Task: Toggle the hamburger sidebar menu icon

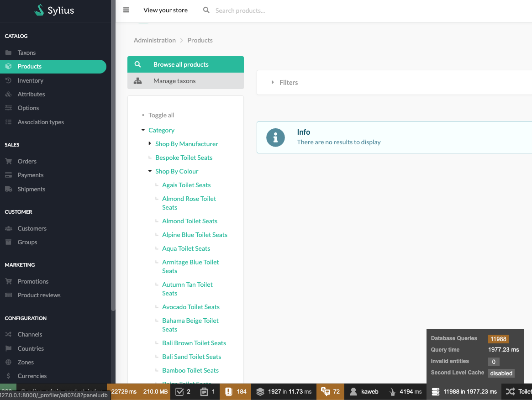Action: pos(126,10)
